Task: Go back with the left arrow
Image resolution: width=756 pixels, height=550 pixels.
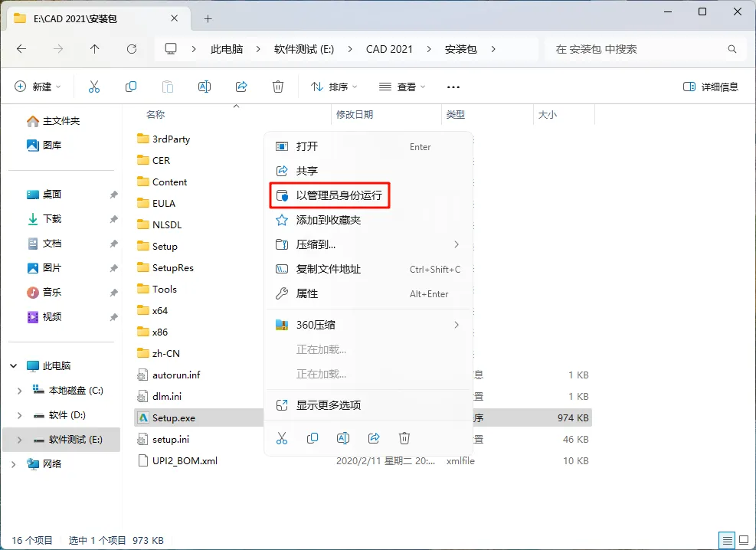Action: coord(21,49)
